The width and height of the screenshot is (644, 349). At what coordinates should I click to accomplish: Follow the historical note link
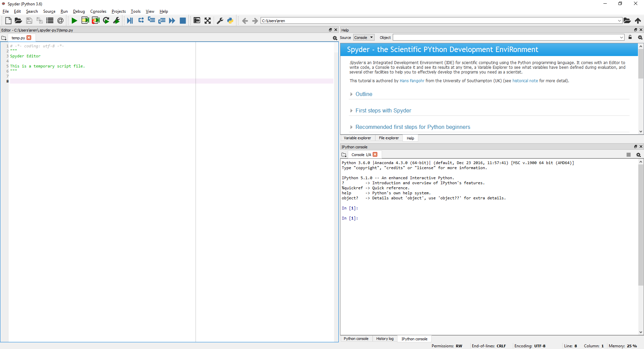click(x=525, y=81)
